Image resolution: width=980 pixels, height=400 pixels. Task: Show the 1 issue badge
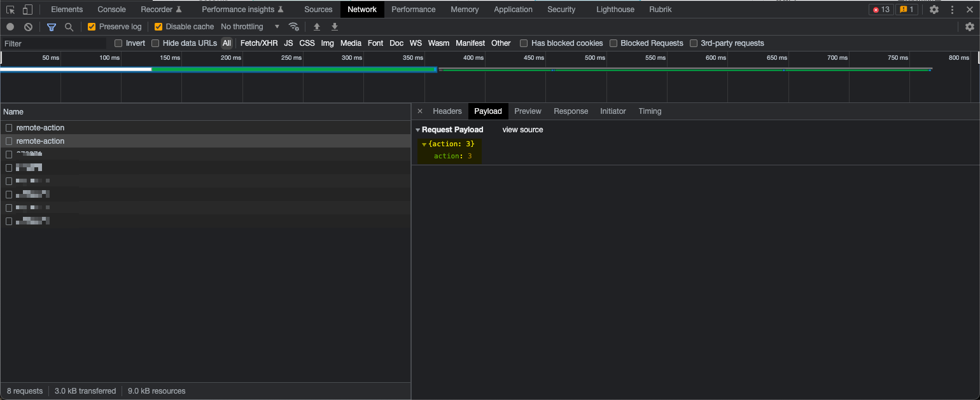click(906, 10)
